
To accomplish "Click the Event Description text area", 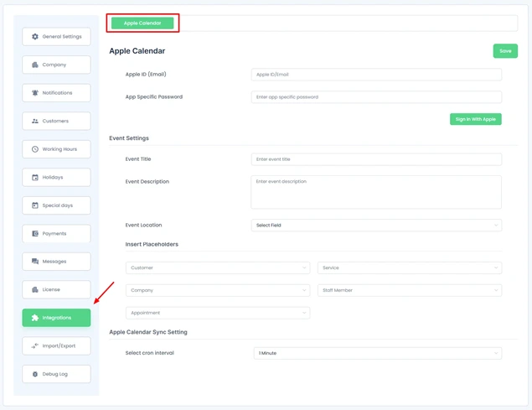I will pyautogui.click(x=376, y=192).
